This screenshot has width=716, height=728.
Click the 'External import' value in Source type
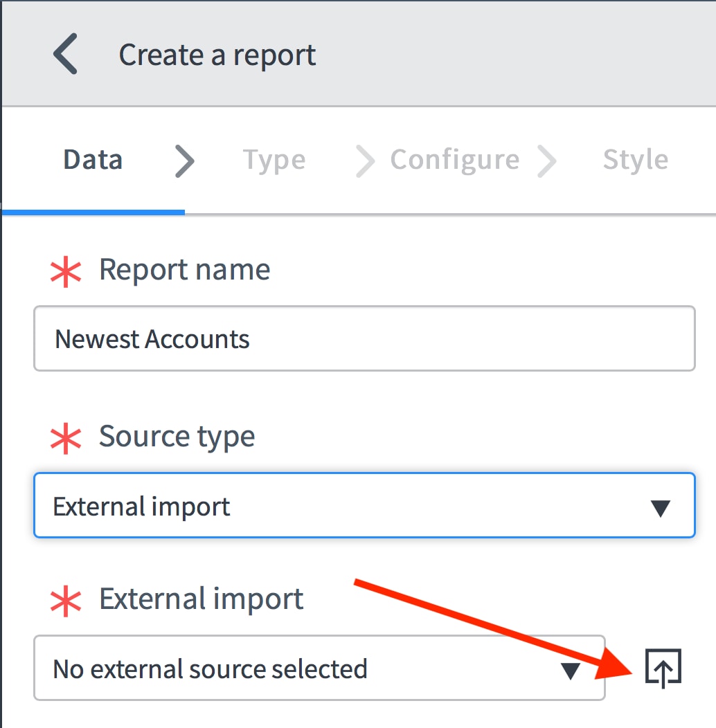point(142,507)
